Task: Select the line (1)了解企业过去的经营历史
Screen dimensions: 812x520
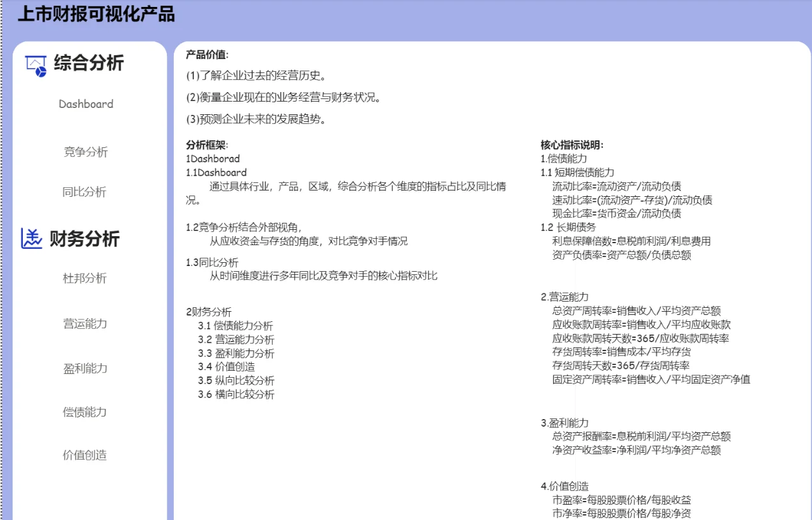Action: click(256, 76)
